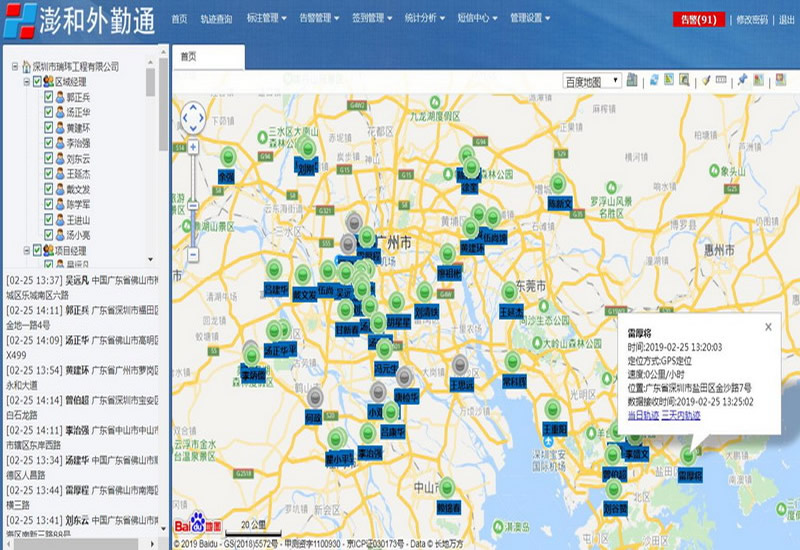This screenshot has width=800, height=550.
Task: Uncheck the 刘东云 checkbox
Action: pos(48,158)
